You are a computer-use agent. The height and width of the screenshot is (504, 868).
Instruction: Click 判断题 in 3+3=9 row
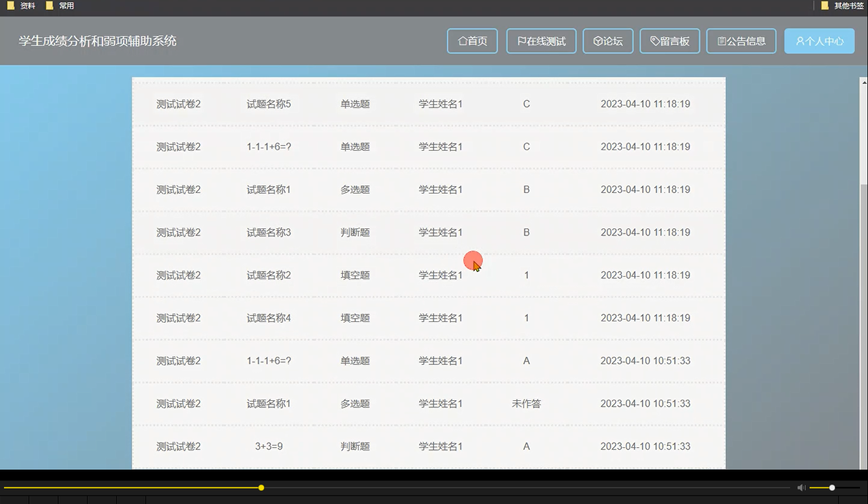[355, 446]
